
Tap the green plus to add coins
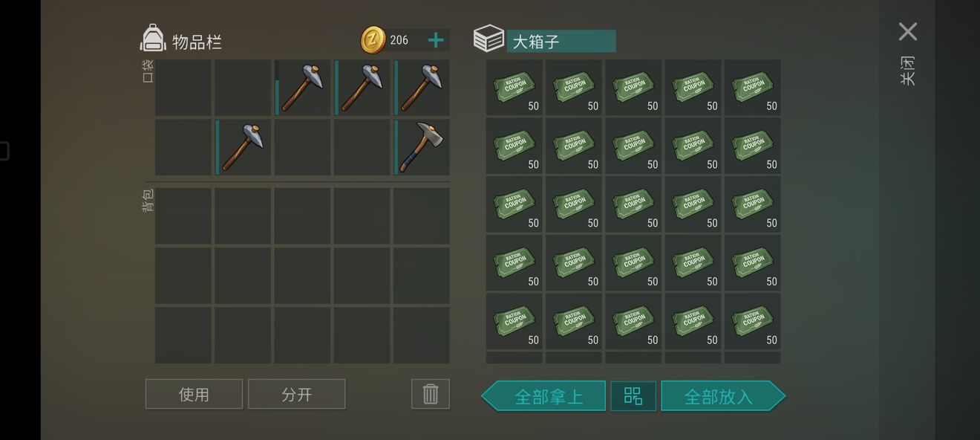pos(436,40)
